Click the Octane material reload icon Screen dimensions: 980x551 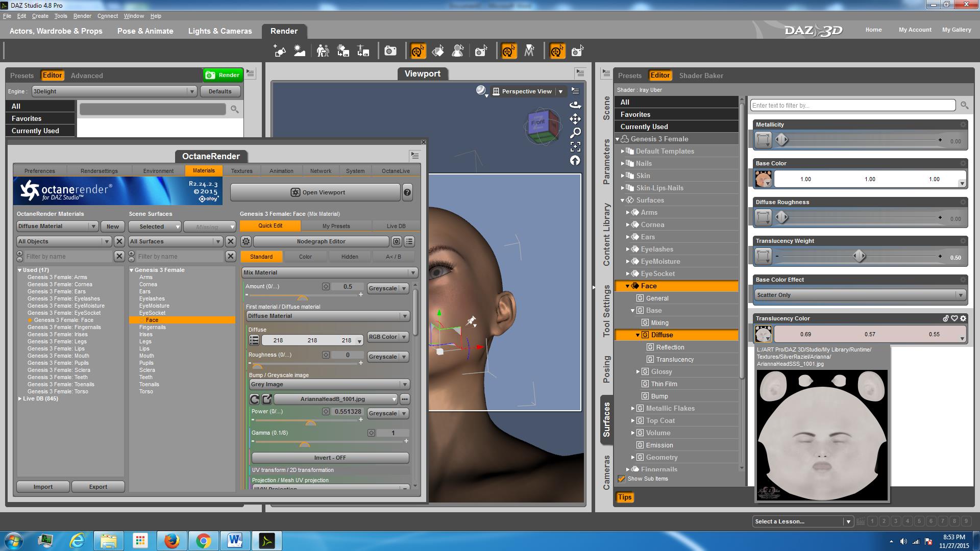[255, 399]
